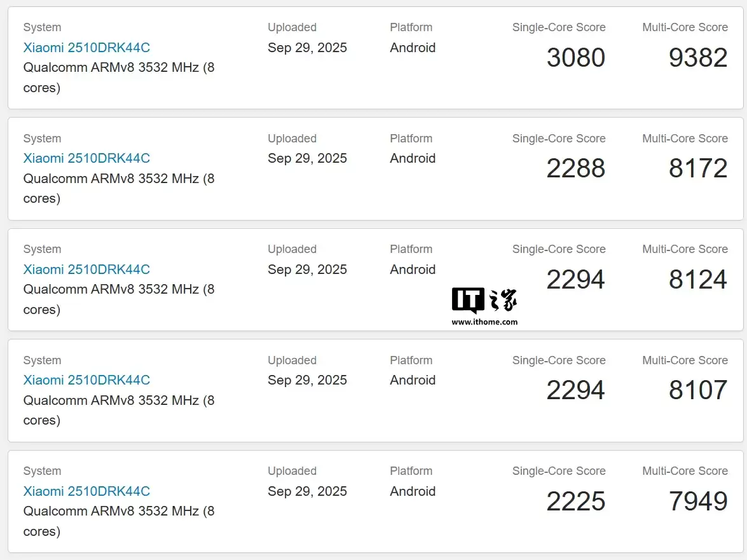Screen dimensions: 747x560
Task: Open the Xiaomi link with 8107 multi-core score
Action: point(86,380)
